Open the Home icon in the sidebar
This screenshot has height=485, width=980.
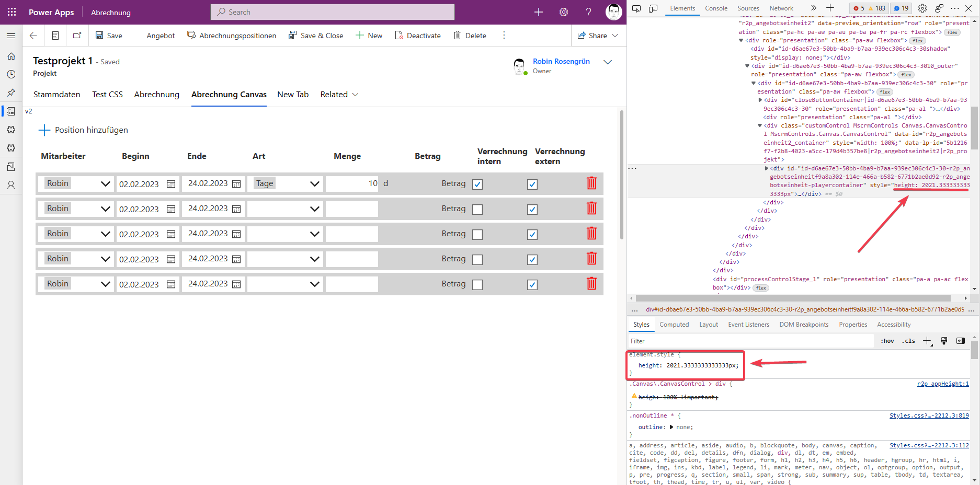[11, 56]
